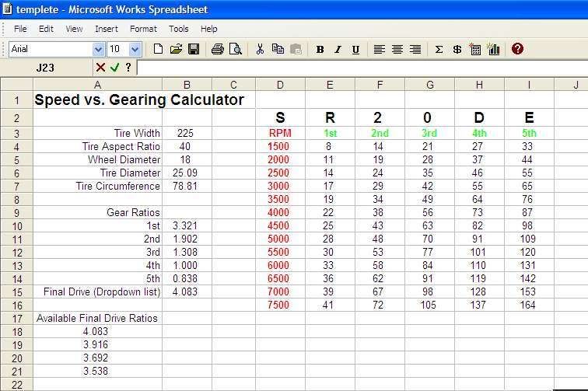The height and width of the screenshot is (391, 588).
Task: Open the Insert menu
Action: (107, 29)
